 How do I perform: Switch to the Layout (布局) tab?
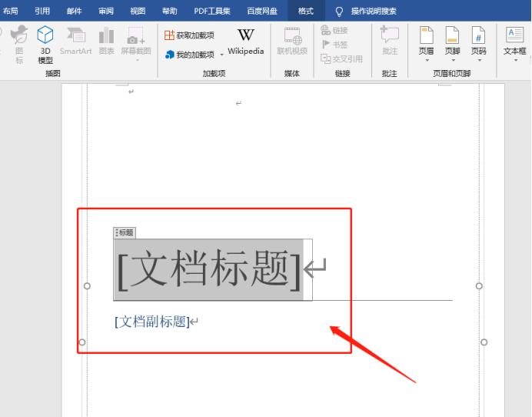point(10,12)
